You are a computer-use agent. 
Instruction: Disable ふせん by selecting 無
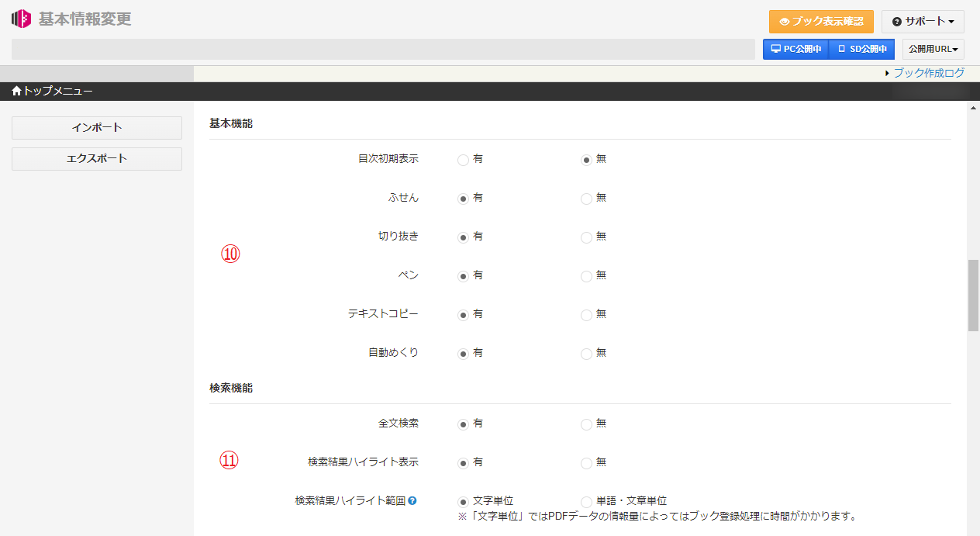tap(586, 199)
